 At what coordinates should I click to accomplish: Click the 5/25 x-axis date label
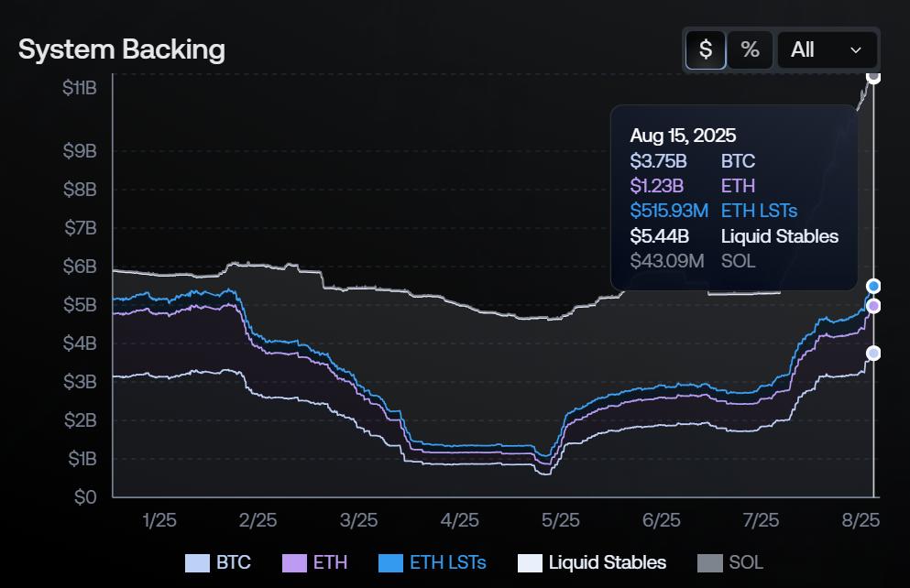click(560, 520)
